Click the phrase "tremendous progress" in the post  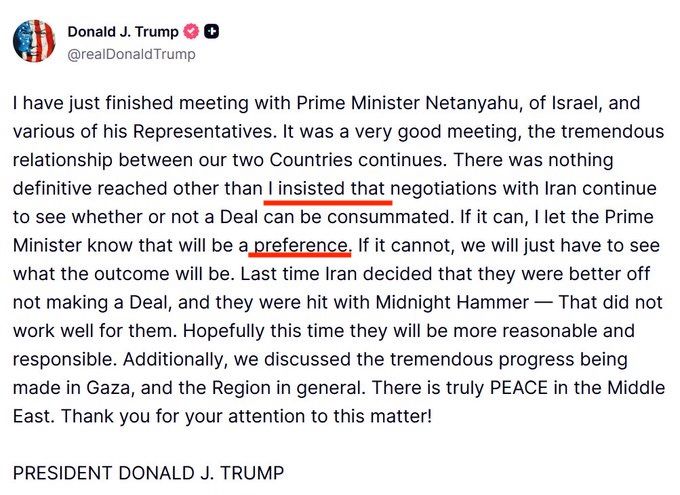(431, 357)
